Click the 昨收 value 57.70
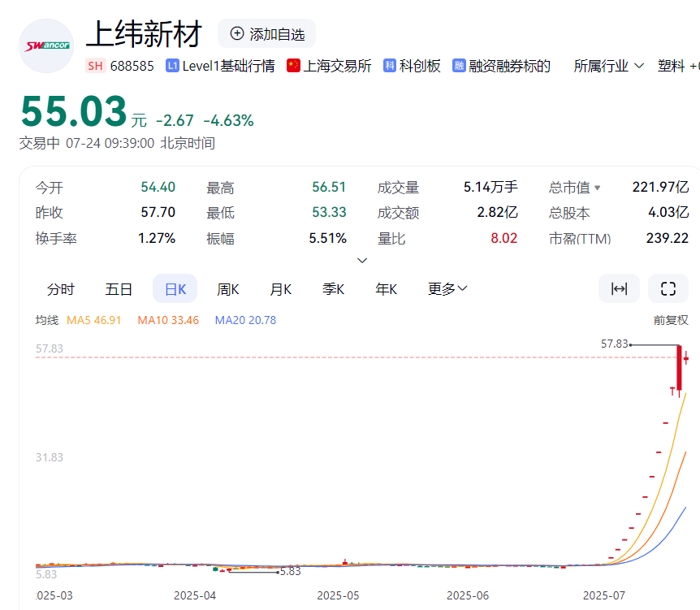Viewport: 700px width, 610px height. pos(158,212)
